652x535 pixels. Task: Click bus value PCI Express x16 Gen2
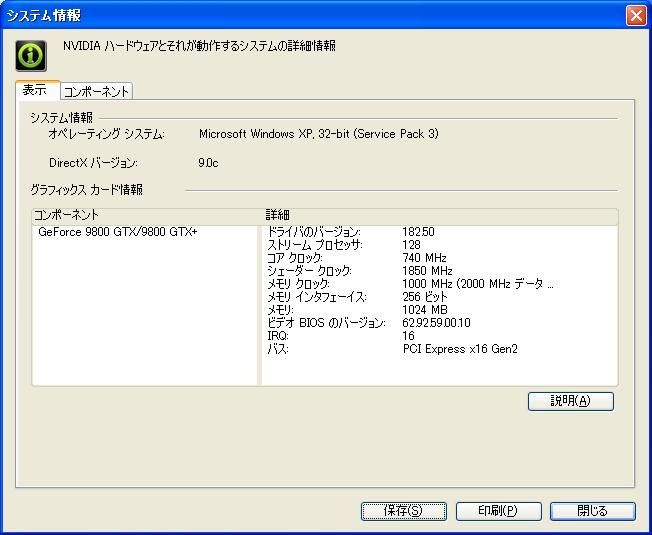pyautogui.click(x=460, y=349)
